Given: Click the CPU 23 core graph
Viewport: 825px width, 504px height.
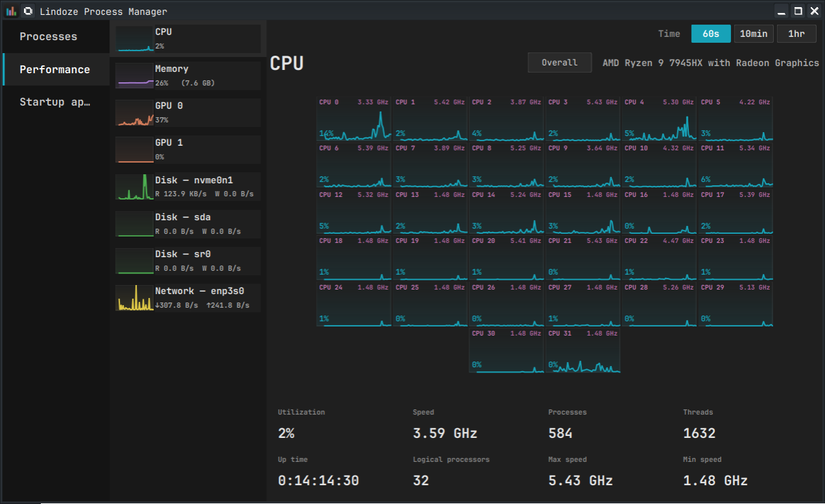Looking at the screenshot, I should [736, 258].
